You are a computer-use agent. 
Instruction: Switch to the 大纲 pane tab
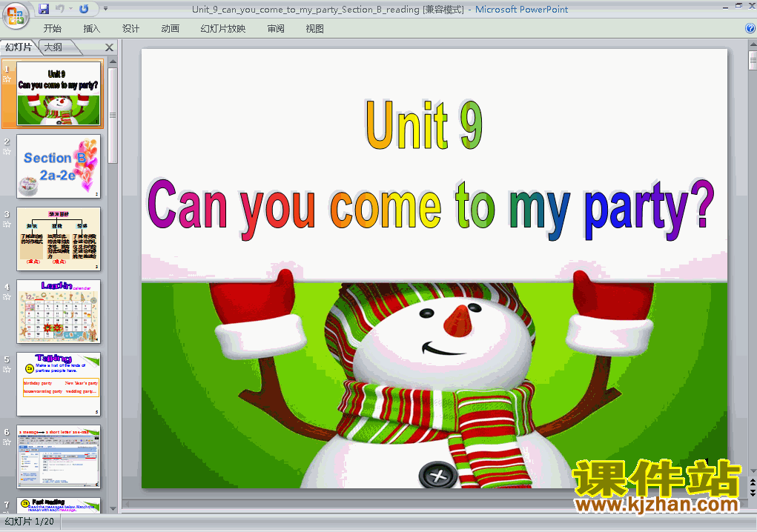click(x=53, y=47)
